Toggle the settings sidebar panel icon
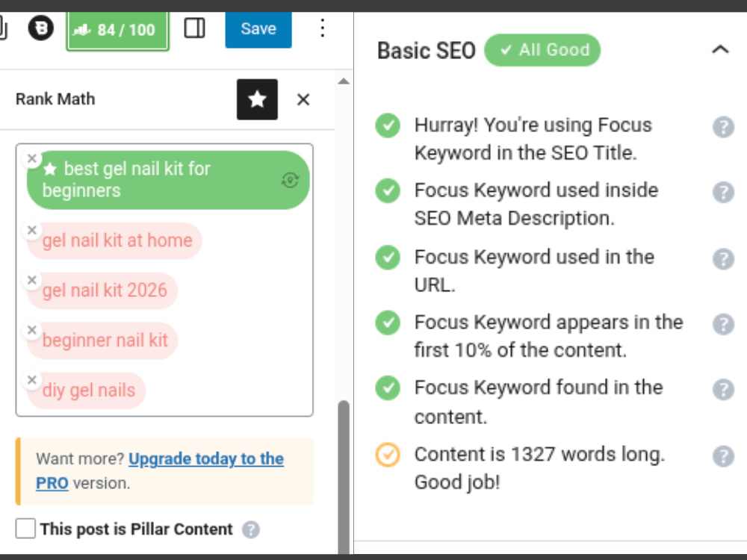 click(x=194, y=28)
